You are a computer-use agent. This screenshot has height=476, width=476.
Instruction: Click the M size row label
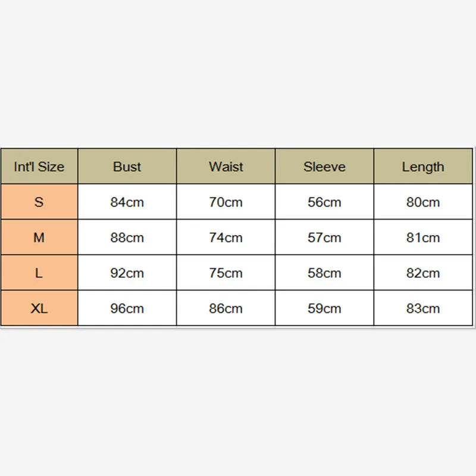click(39, 237)
